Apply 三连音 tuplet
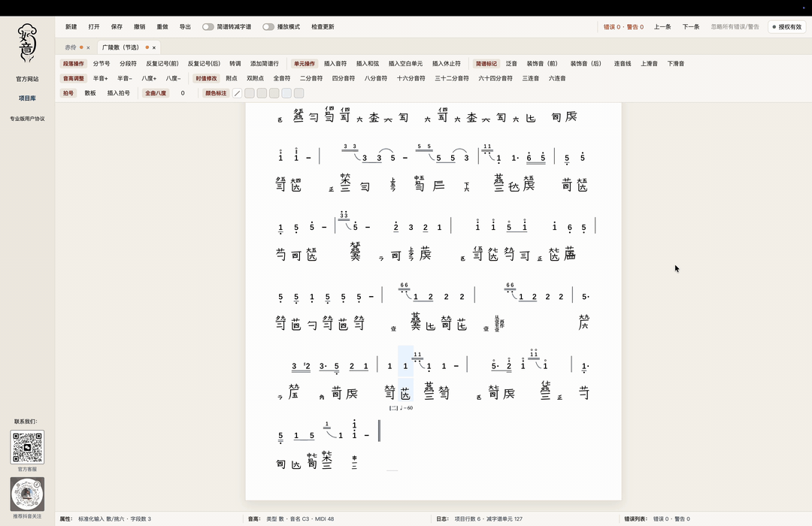812x526 pixels. [531, 79]
